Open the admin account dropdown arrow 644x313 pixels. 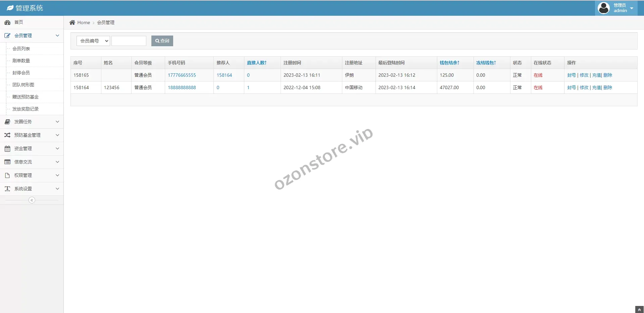point(632,8)
